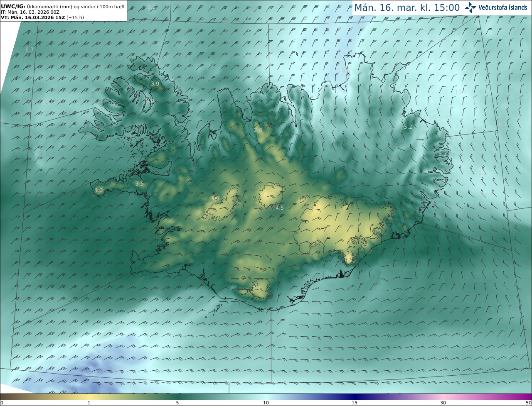Click the 3.0 value at the peninsula tip

(x=99, y=190)
